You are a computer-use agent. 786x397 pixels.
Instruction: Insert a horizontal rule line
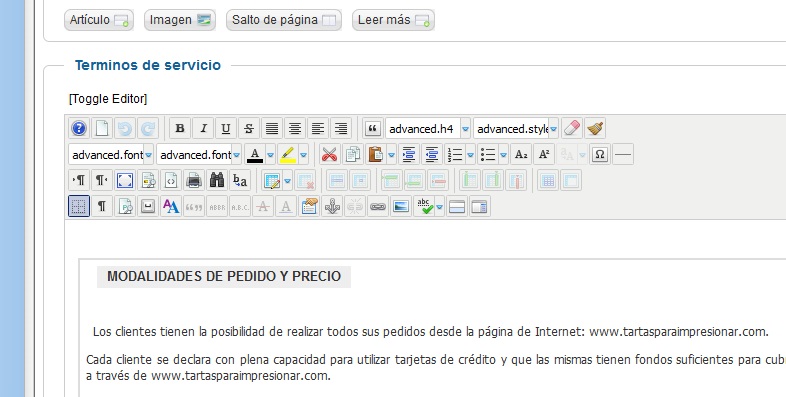[x=623, y=154]
